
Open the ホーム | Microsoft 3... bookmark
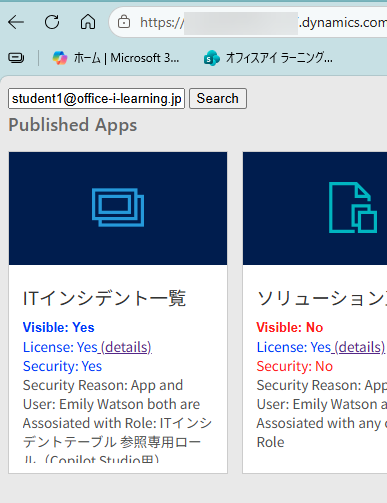point(116,58)
